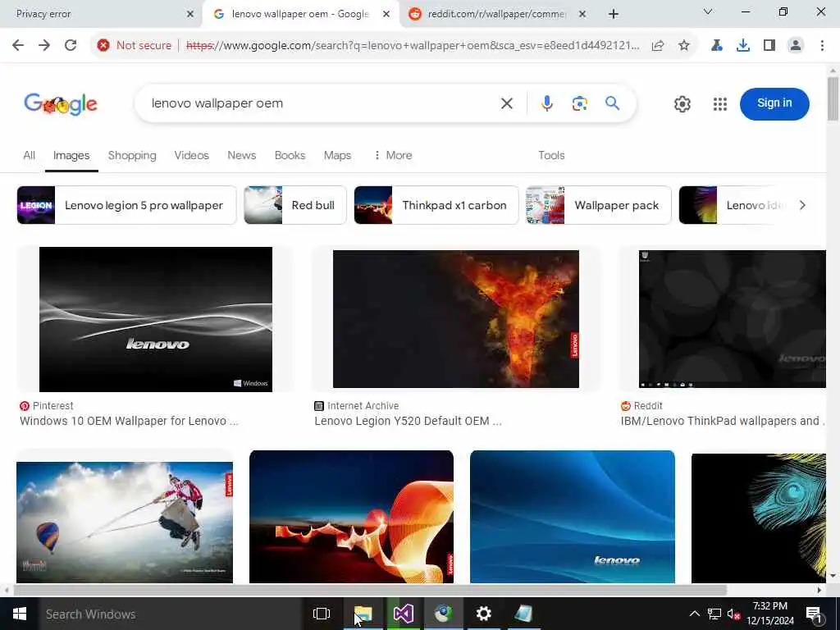Viewport: 840px width, 630px height.
Task: Open Task View from the taskbar
Action: (322, 614)
